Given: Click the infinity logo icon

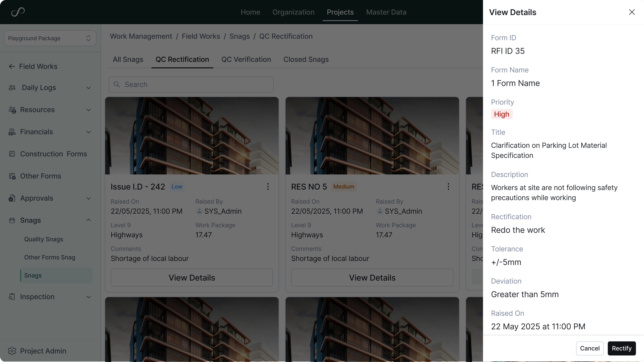Looking at the screenshot, I should tap(18, 12).
